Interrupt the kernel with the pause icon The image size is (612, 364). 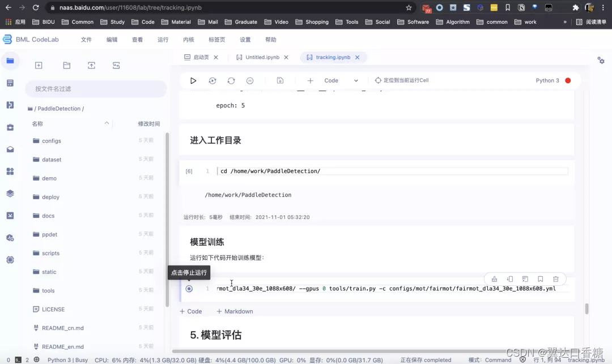point(249,80)
